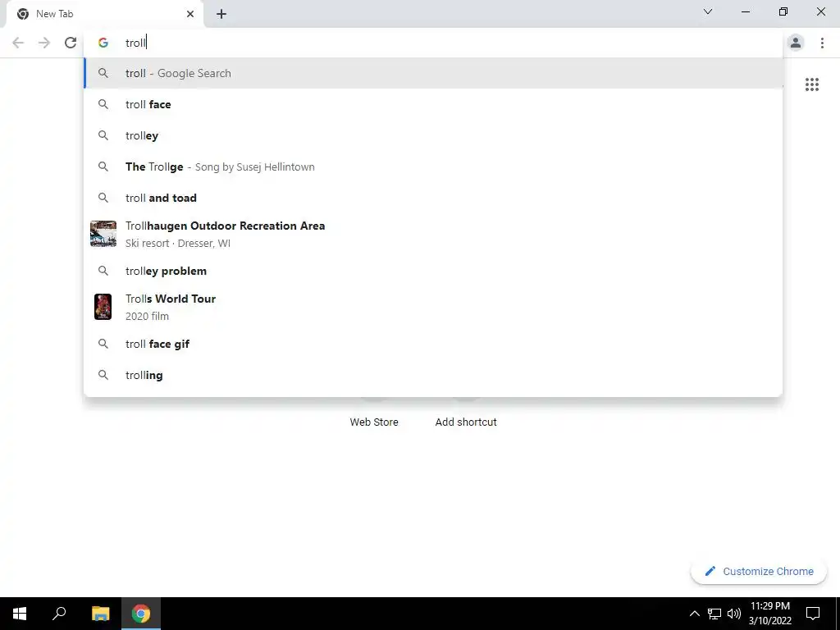Open the volume tray icon
Screen dimensions: 840x630
pyautogui.click(x=734, y=614)
